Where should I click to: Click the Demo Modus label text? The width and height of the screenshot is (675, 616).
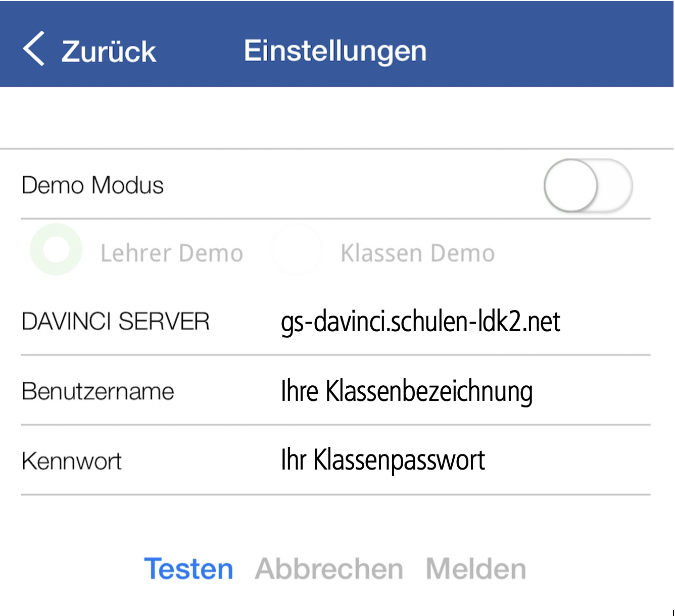pos(93,185)
